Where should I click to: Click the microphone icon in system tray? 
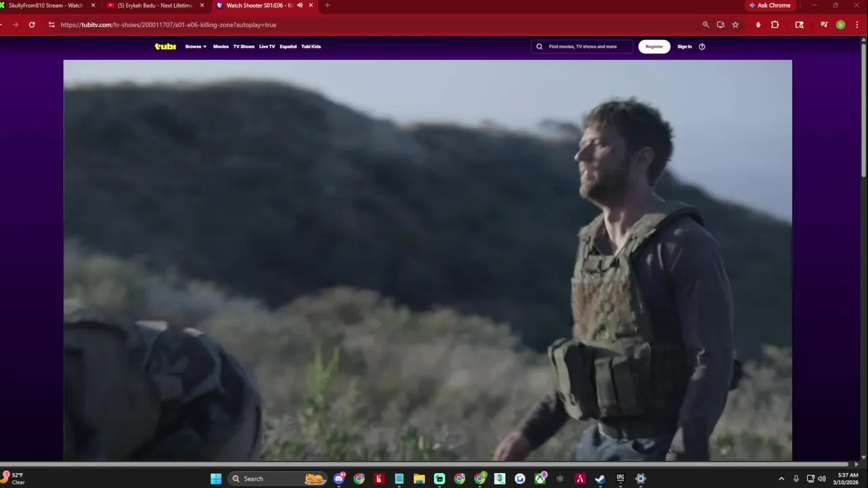click(796, 479)
